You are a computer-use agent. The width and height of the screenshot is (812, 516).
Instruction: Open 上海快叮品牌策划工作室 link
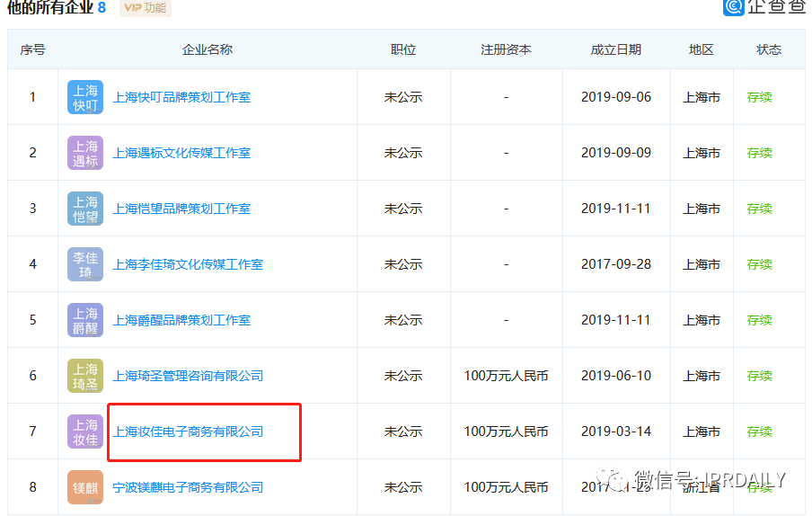click(181, 97)
